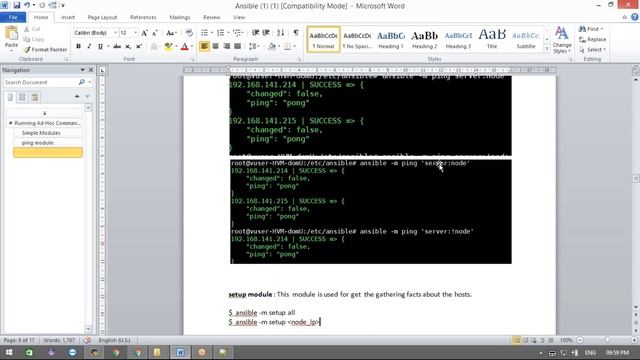
Task: Click the English (U.S.) language indicator
Action: [x=114, y=340]
